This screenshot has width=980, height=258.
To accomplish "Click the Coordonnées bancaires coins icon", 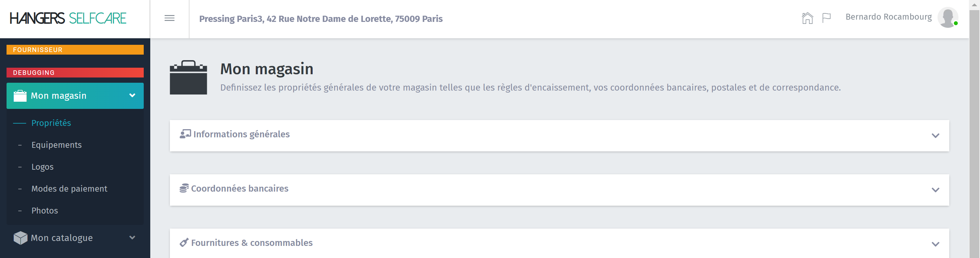I will click(x=184, y=188).
